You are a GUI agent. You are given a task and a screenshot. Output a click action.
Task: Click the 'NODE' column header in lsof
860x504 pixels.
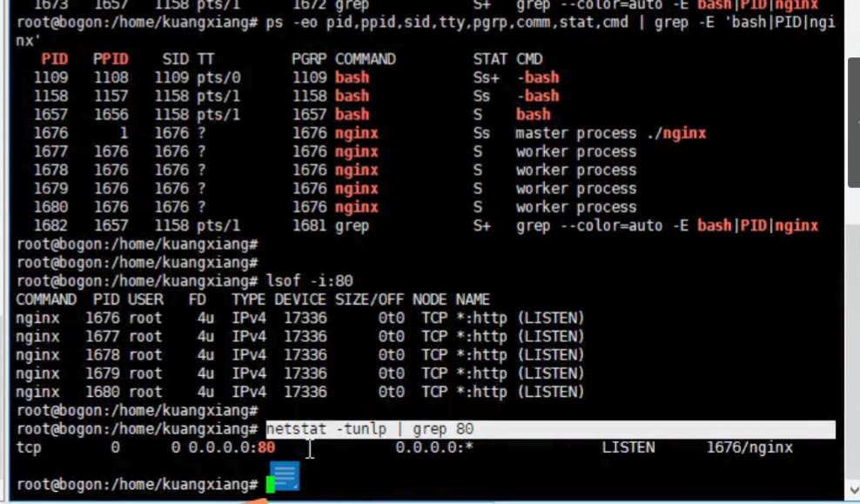[x=429, y=299]
